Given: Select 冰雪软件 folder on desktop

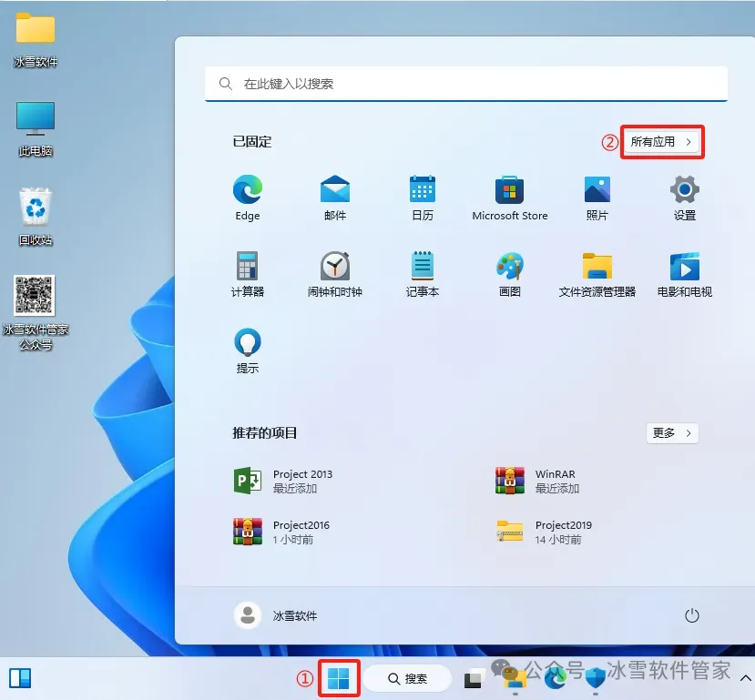Looking at the screenshot, I should pos(36,40).
